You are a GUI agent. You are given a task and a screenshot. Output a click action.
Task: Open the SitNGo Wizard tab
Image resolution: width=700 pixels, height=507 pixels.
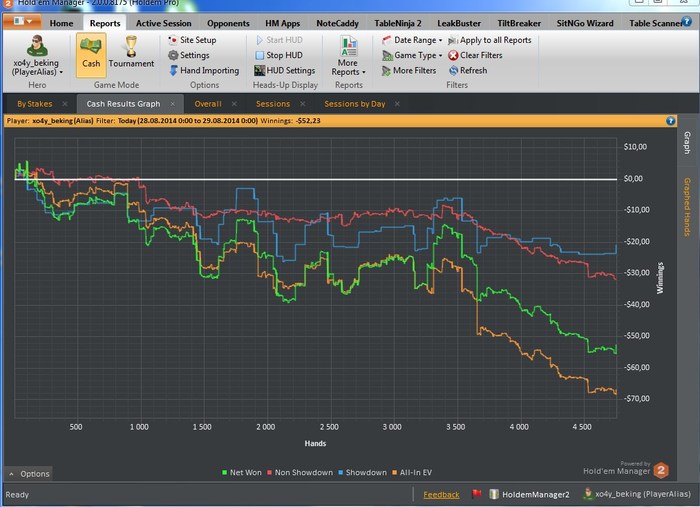click(585, 23)
